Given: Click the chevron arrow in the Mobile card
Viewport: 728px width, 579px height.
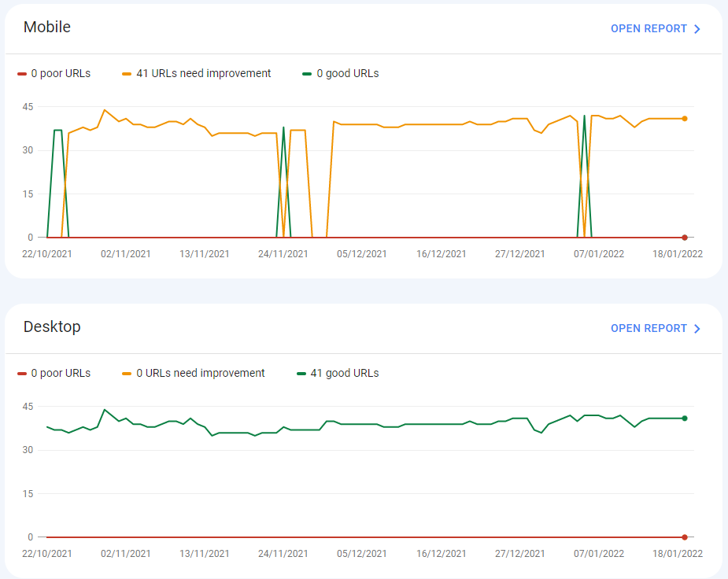Looking at the screenshot, I should (x=697, y=29).
